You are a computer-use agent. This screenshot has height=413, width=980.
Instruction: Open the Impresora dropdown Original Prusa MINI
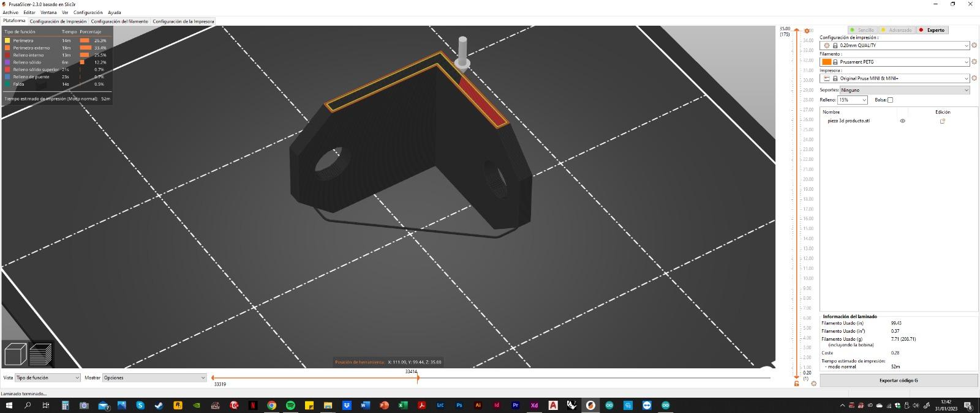[x=895, y=78]
